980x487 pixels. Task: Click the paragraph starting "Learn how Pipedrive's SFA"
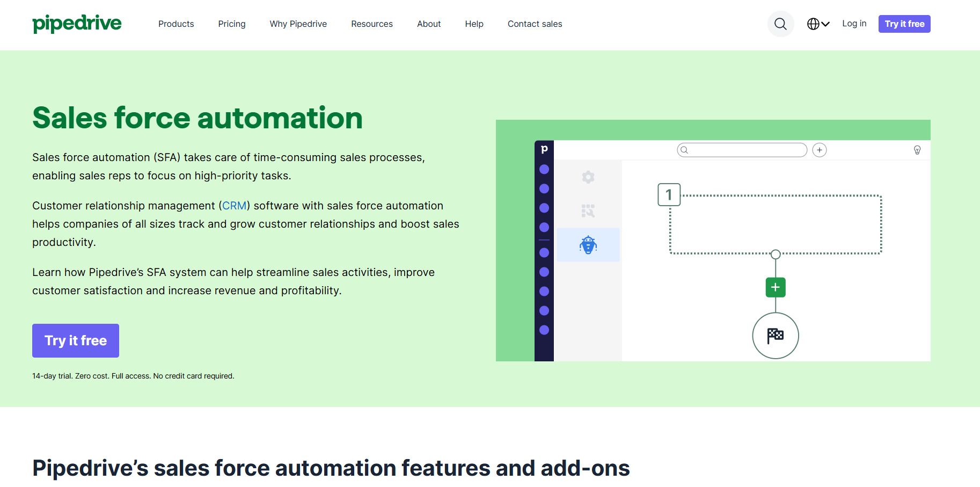click(x=233, y=281)
